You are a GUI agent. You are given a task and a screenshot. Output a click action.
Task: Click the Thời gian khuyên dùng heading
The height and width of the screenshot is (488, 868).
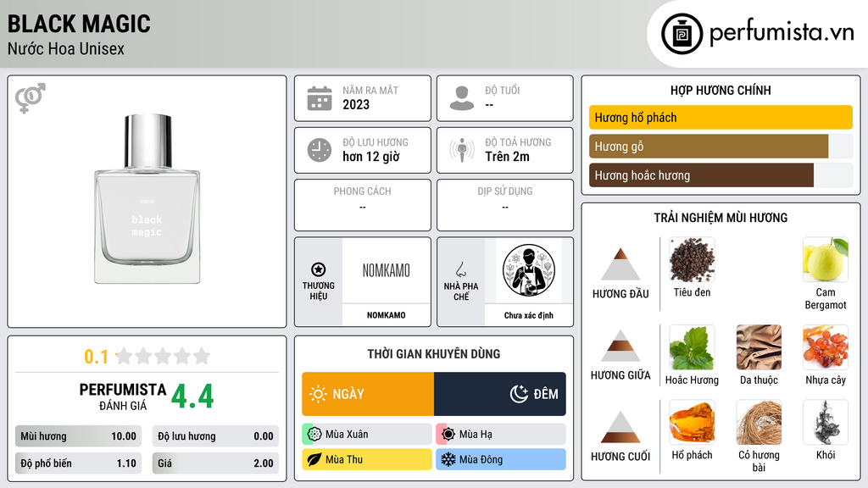tap(434, 353)
